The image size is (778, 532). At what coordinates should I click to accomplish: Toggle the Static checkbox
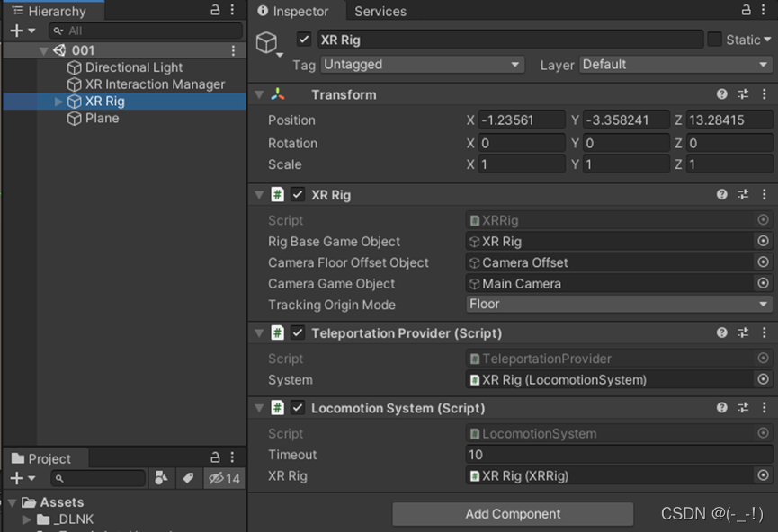(x=715, y=40)
